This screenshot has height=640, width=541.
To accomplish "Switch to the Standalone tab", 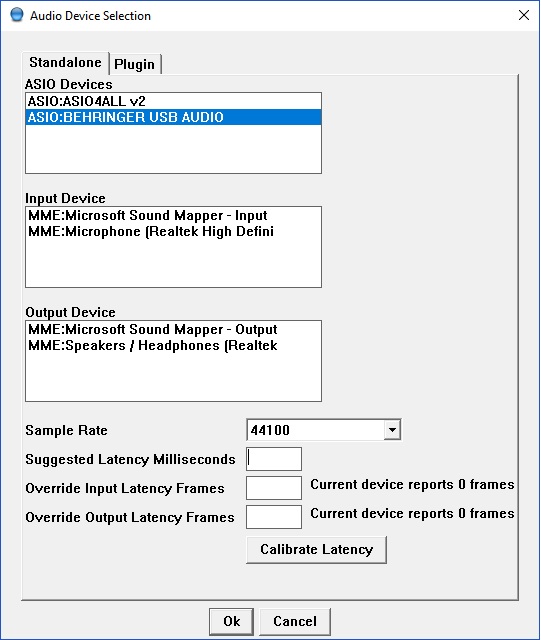I will click(x=65, y=63).
